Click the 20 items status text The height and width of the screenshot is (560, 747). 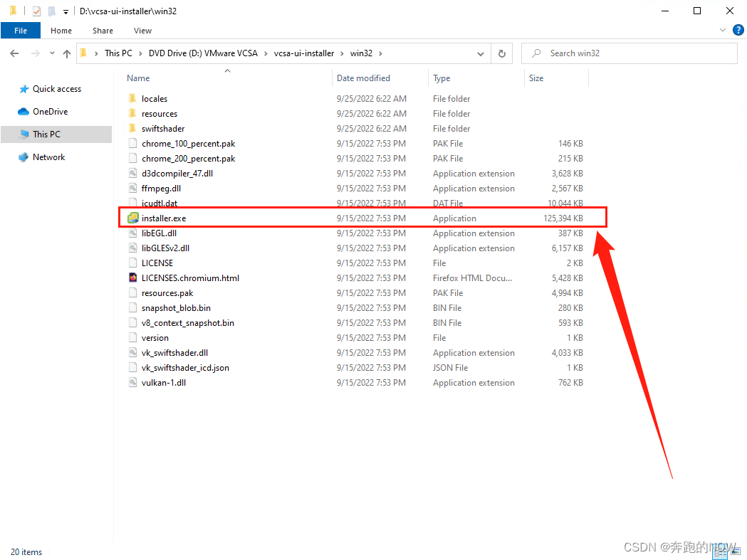pos(26,552)
